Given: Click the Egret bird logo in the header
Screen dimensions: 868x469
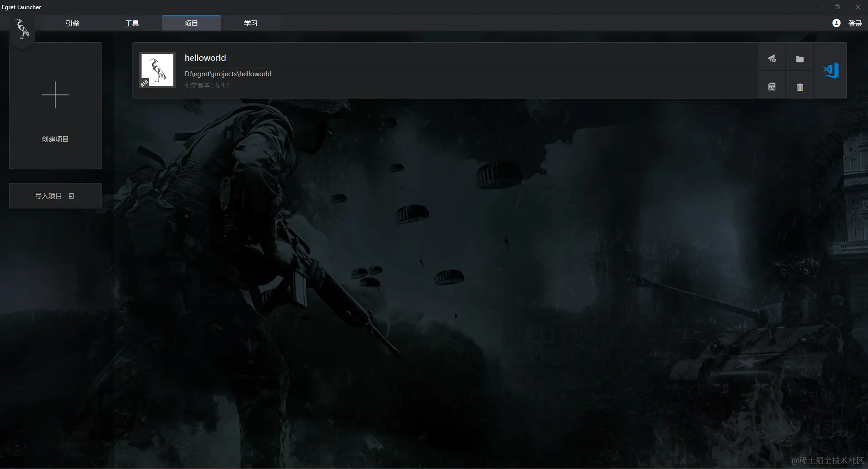Looking at the screenshot, I should [x=22, y=29].
